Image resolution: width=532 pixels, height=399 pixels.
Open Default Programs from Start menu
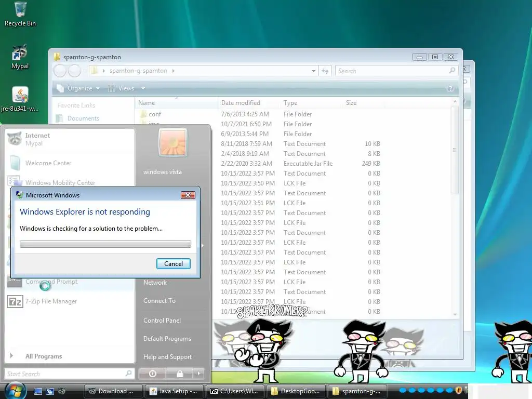click(x=167, y=339)
